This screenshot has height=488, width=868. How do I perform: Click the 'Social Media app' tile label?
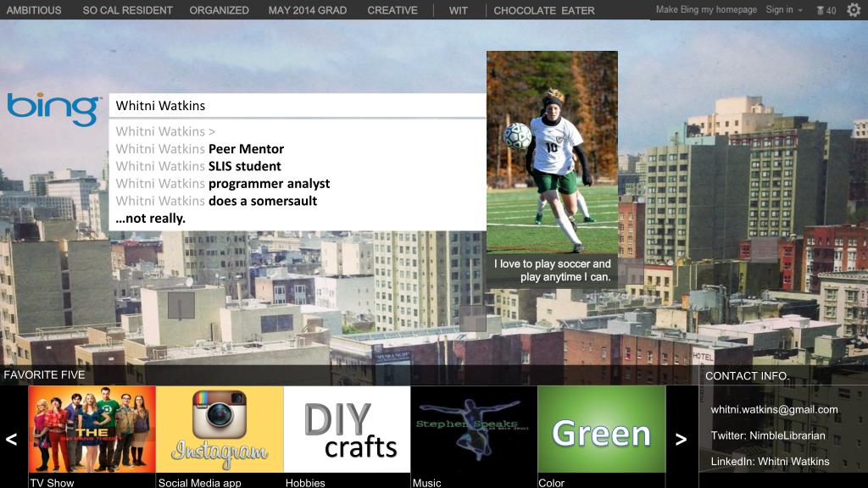(200, 482)
